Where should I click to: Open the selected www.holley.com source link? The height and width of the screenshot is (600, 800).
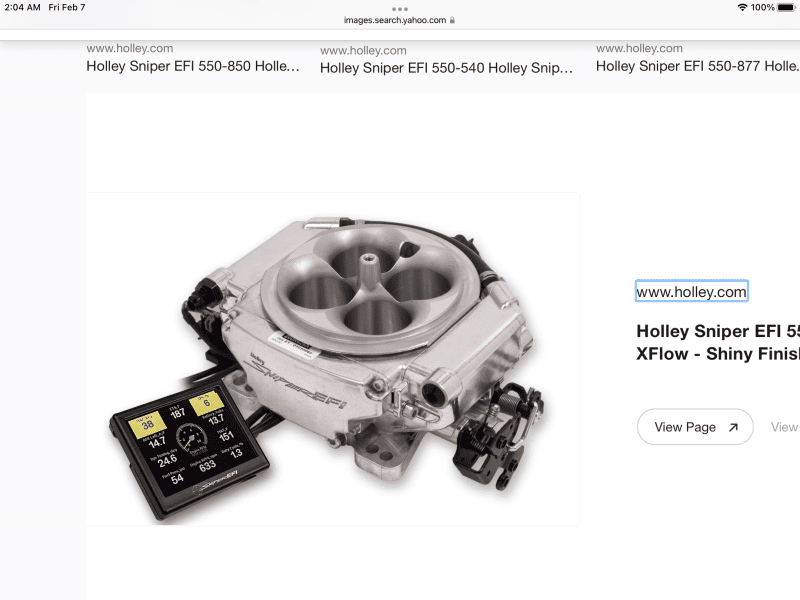tap(691, 291)
